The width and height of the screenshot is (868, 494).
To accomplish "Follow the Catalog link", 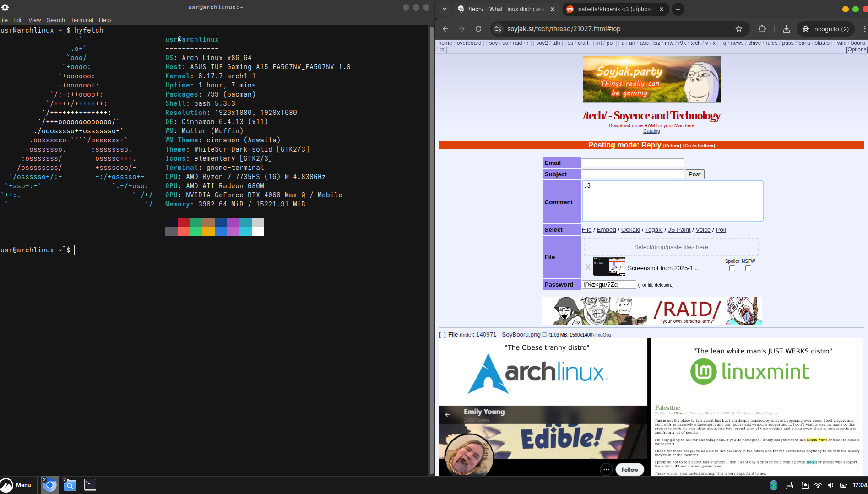I will coord(651,131).
